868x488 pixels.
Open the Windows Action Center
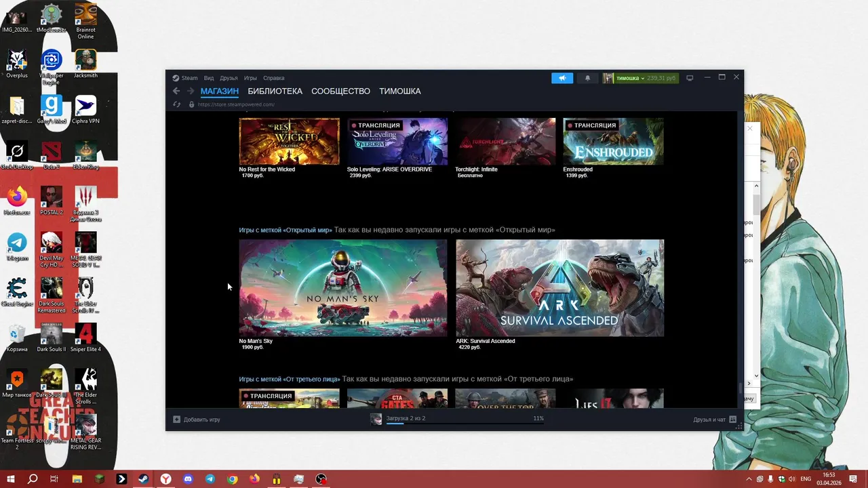(x=853, y=479)
